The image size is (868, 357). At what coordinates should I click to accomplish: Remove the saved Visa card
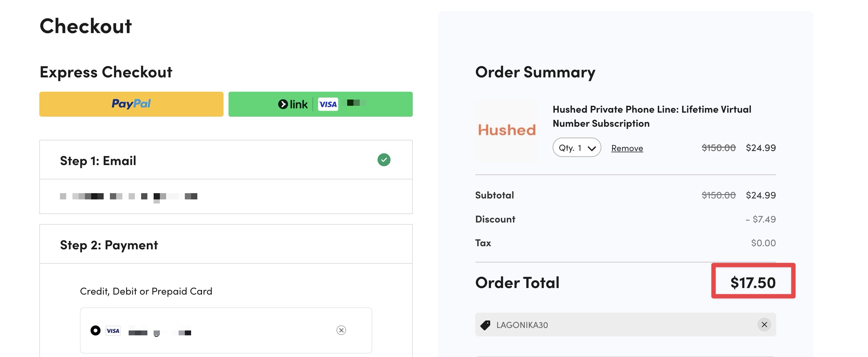tap(341, 330)
